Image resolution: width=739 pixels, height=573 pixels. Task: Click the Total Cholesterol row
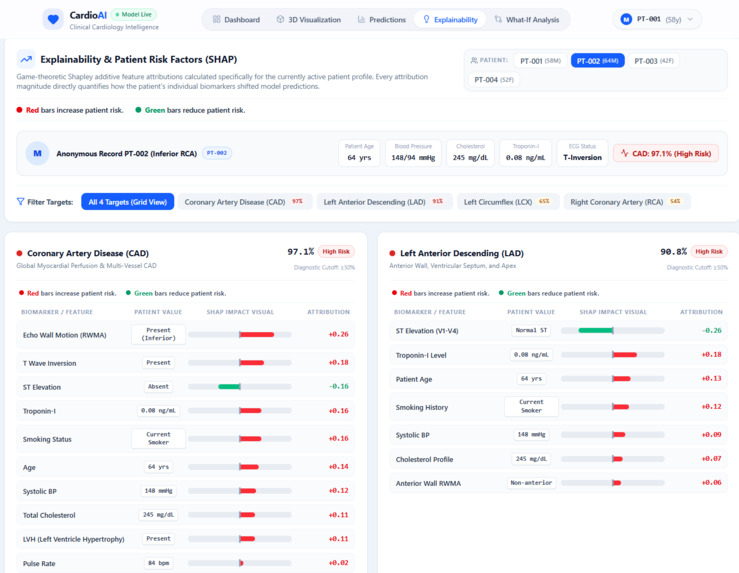click(185, 515)
